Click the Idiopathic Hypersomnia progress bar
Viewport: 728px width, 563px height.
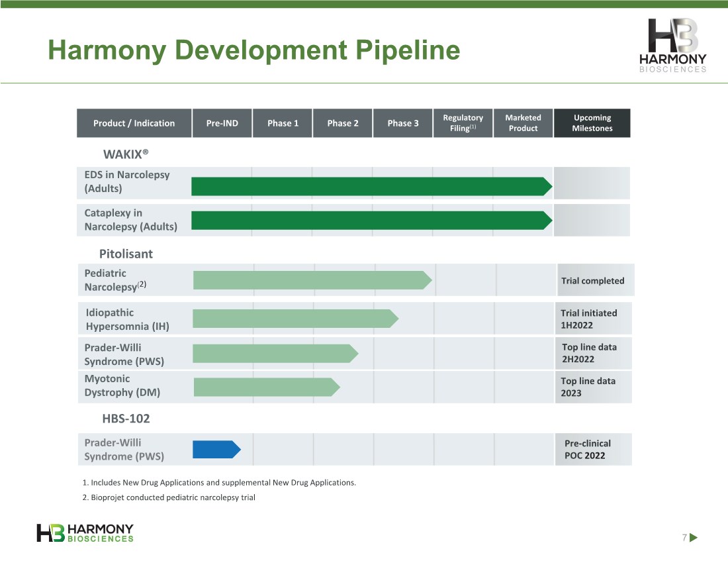(x=295, y=319)
